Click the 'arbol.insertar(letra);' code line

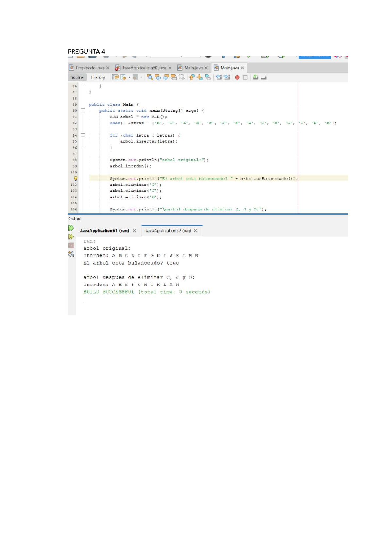click(x=149, y=141)
